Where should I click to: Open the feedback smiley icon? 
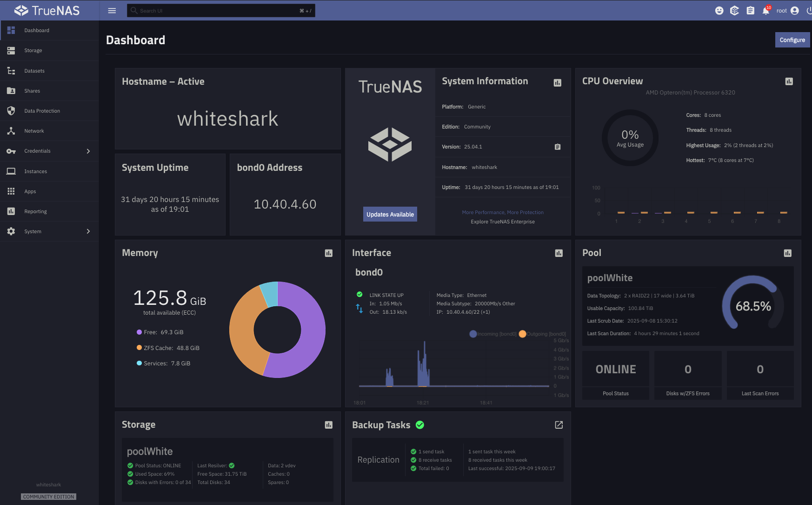[x=719, y=11]
